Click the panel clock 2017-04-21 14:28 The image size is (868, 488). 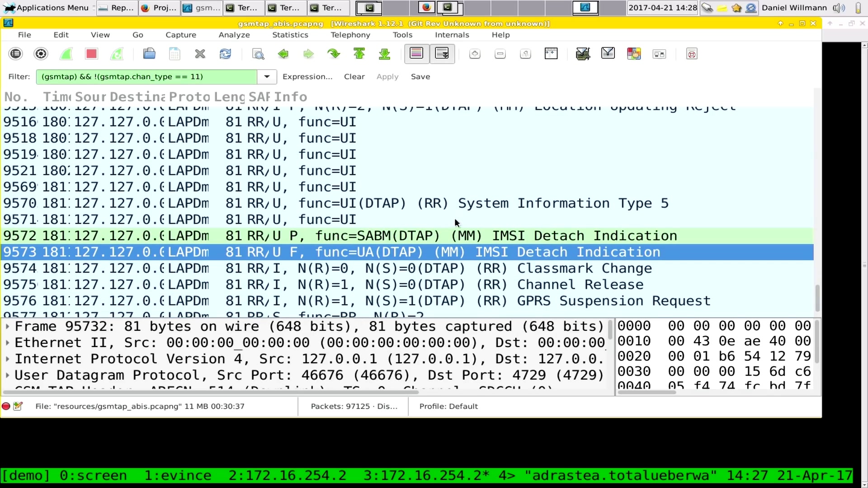click(x=662, y=8)
